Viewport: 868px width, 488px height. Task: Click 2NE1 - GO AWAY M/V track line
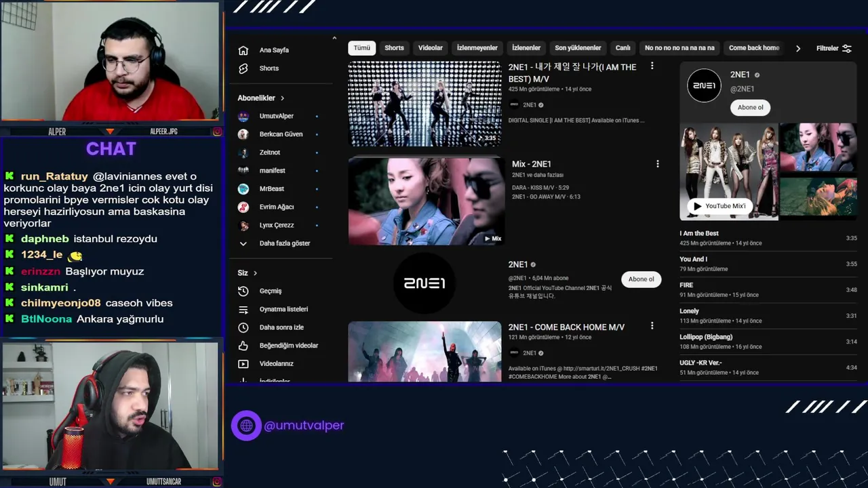click(546, 197)
